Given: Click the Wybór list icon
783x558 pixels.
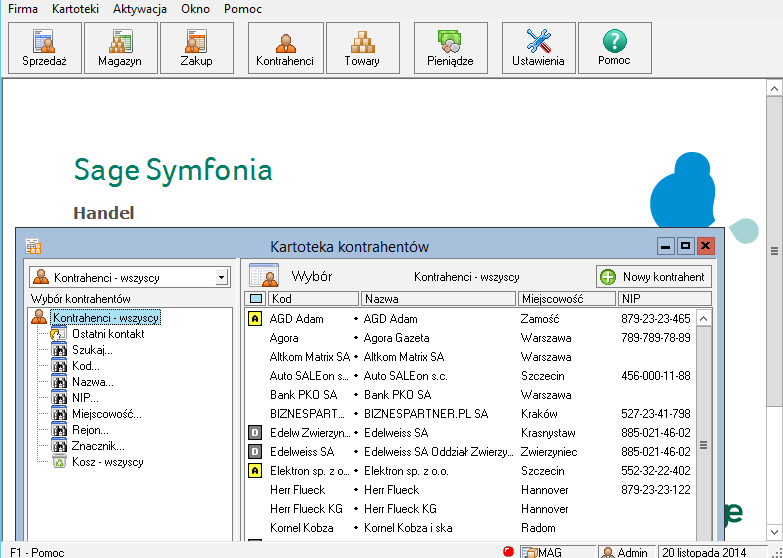Looking at the screenshot, I should coord(264,275).
